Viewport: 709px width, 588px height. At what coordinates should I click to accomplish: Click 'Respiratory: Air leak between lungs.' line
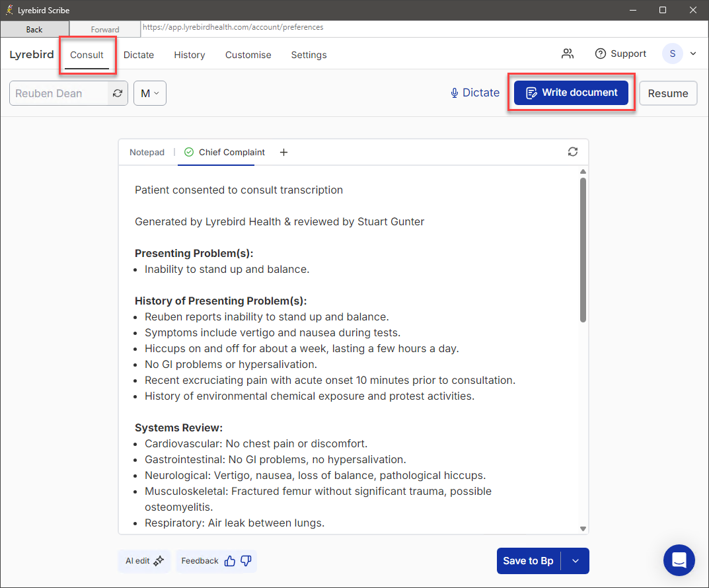pyautogui.click(x=235, y=523)
